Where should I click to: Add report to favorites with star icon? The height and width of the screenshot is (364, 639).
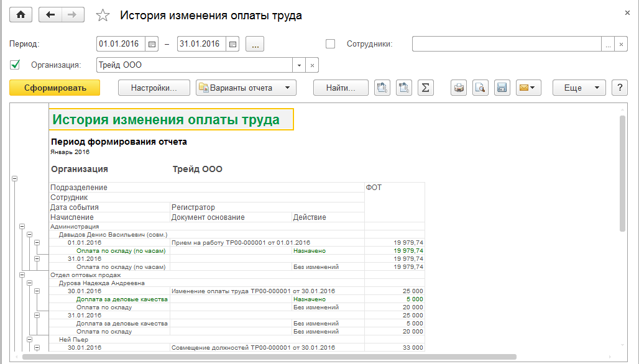click(x=103, y=16)
